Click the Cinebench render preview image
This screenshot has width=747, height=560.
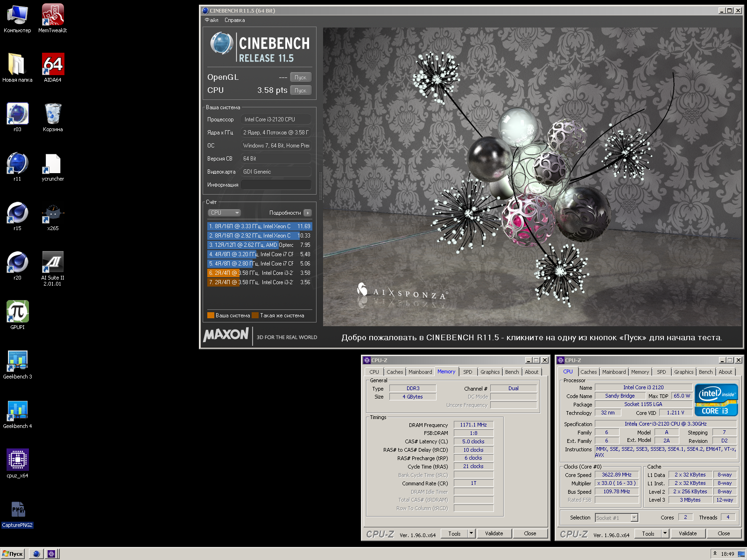[532, 176]
